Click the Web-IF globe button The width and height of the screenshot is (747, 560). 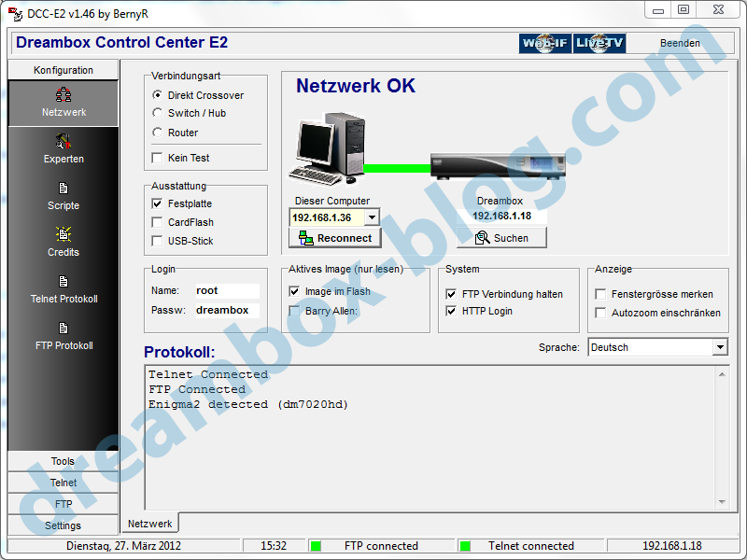[x=545, y=43]
